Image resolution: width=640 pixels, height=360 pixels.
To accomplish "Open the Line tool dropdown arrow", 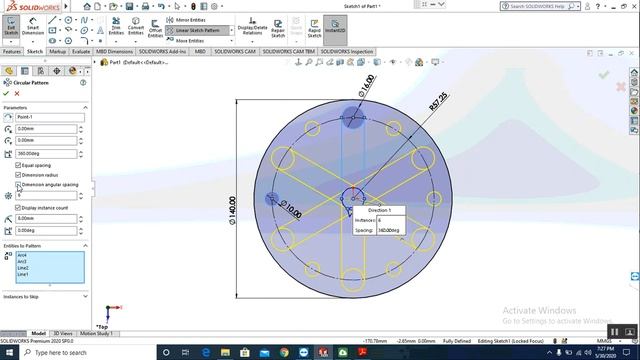I will tap(60, 20).
